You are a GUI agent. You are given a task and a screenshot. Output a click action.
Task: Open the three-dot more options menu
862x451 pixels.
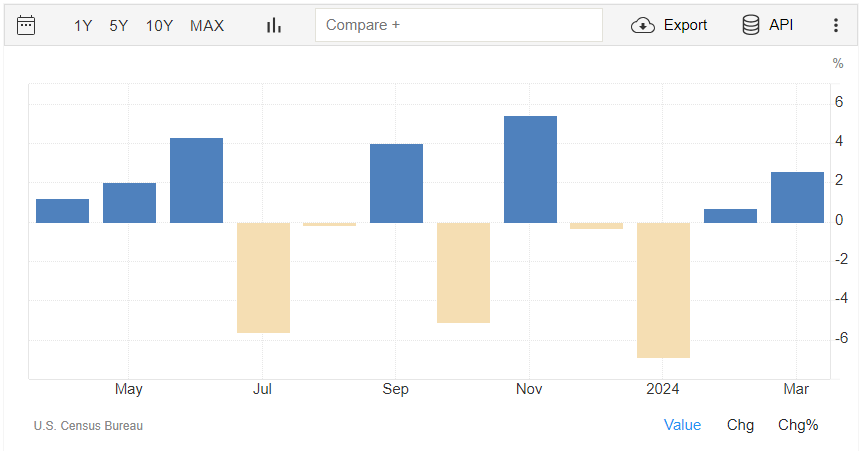pos(836,25)
